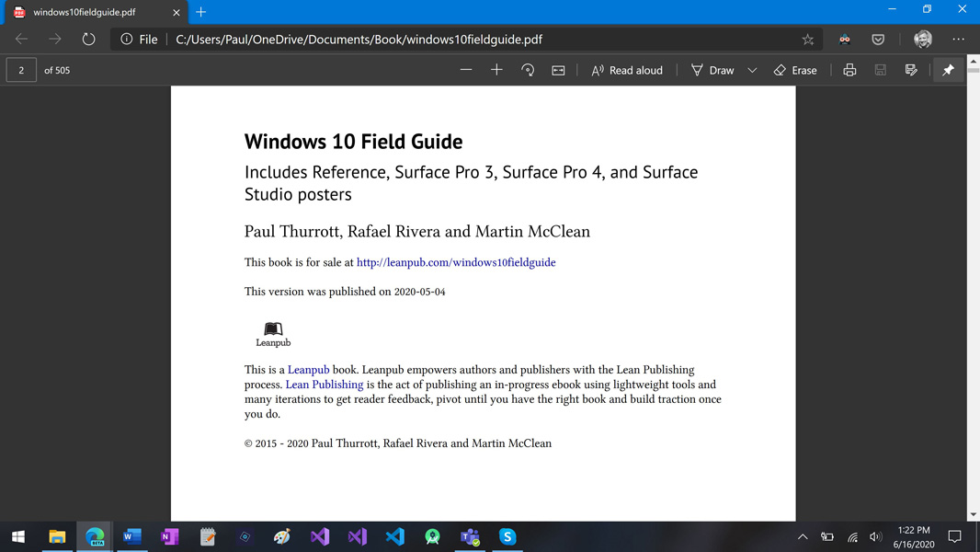The height and width of the screenshot is (552, 980).
Task: Go back with the browser back arrow
Action: (22, 39)
